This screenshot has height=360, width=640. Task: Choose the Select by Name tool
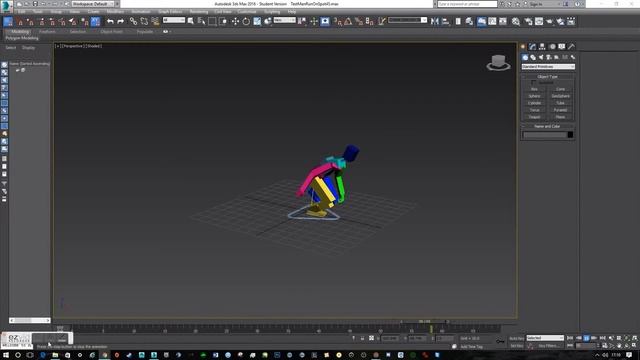pyautogui.click(x=201, y=21)
